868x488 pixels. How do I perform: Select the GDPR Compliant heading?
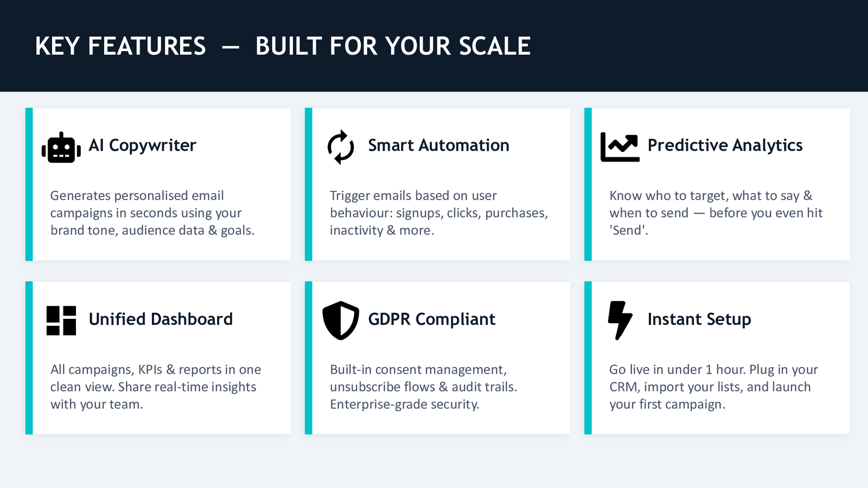tap(431, 319)
